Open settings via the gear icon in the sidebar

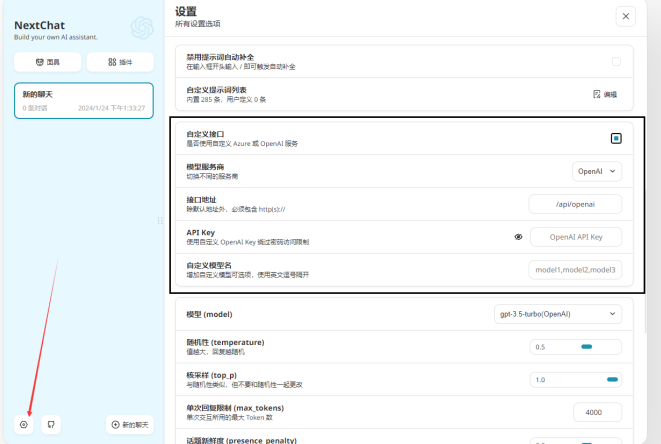(24, 425)
